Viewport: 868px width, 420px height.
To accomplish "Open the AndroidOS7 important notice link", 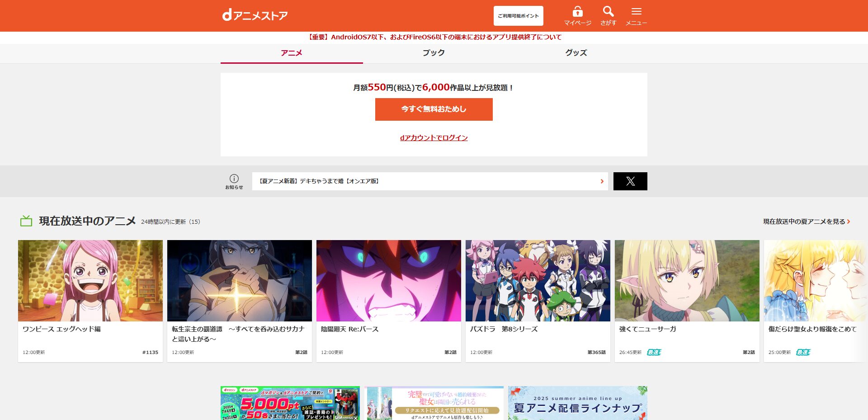I will (434, 37).
